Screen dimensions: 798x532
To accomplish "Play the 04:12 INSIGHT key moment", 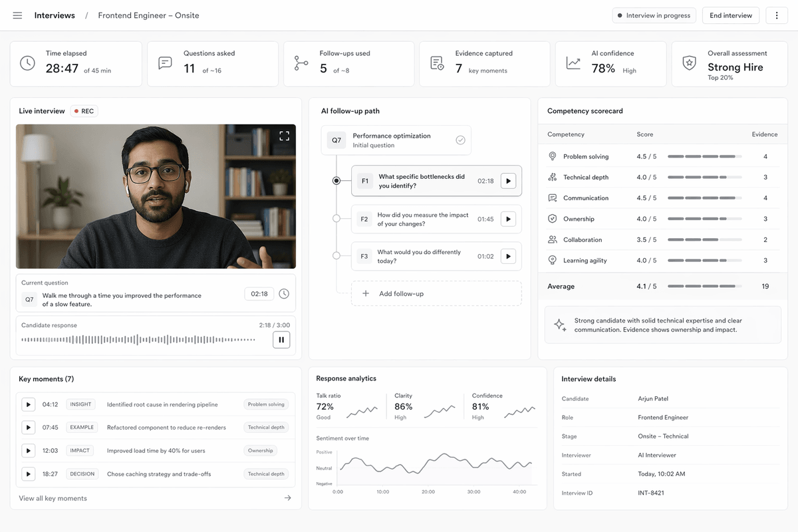I will pos(29,404).
